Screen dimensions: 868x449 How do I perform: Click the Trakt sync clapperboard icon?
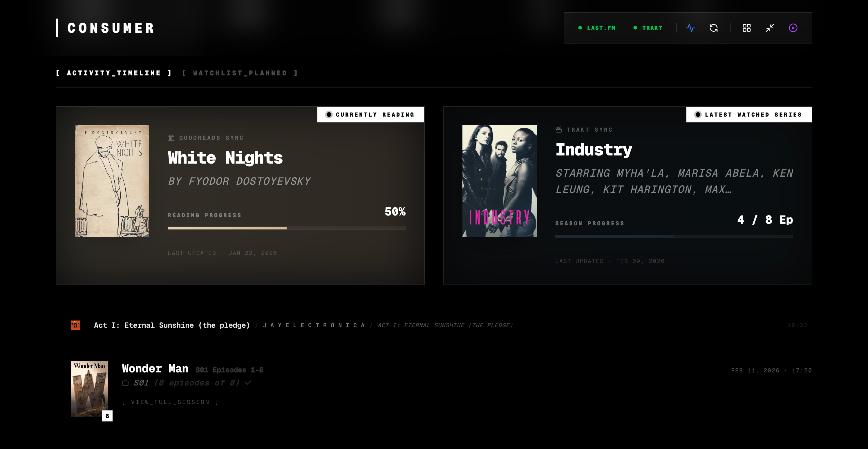pos(559,130)
